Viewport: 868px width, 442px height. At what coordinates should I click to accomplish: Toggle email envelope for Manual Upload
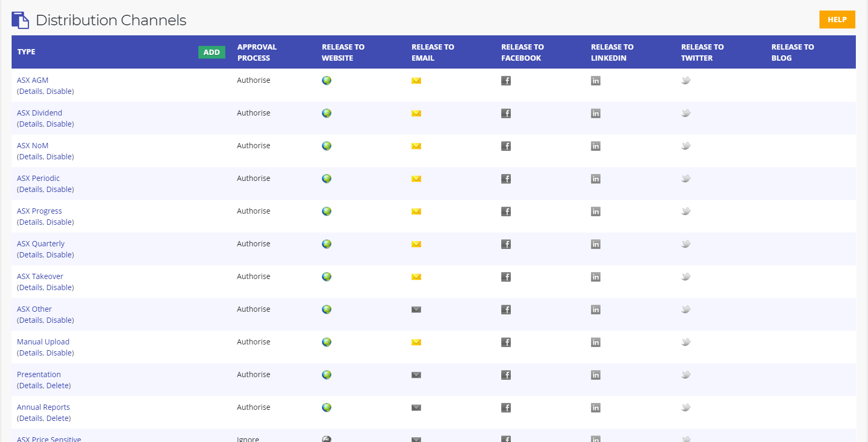click(416, 342)
